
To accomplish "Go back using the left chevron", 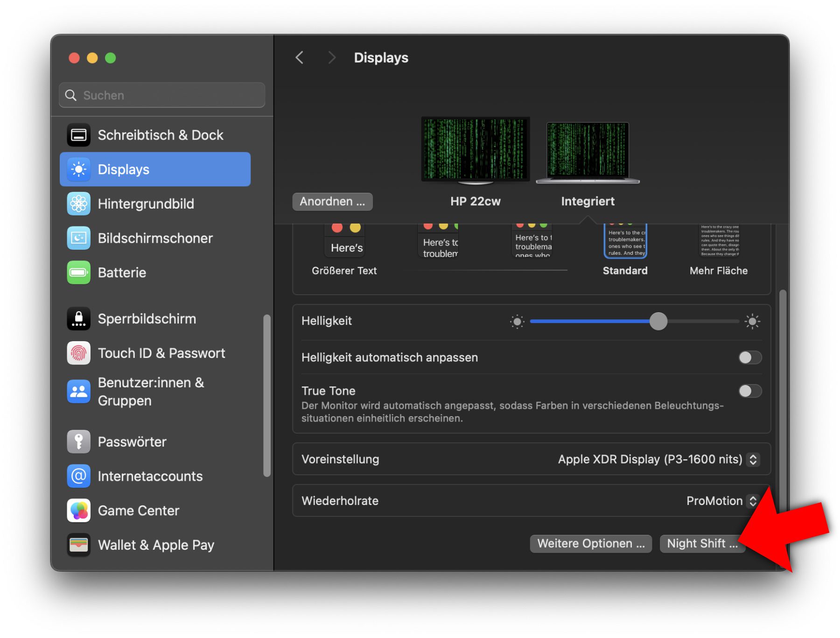I will point(300,58).
